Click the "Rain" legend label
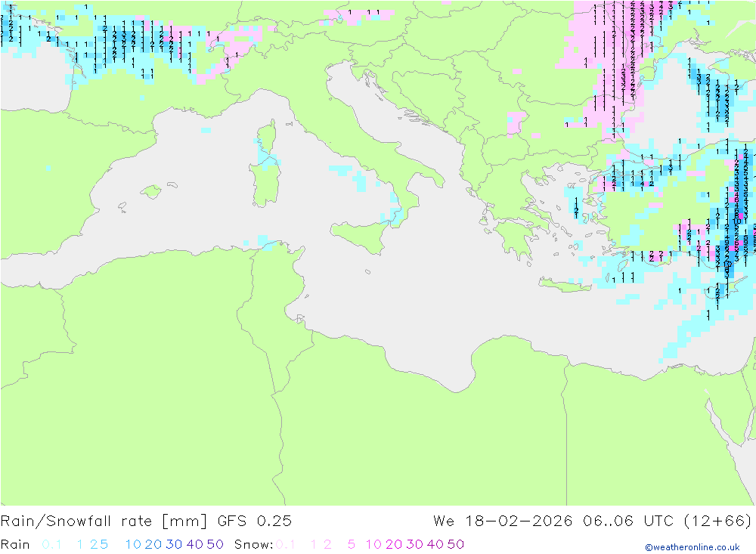The width and height of the screenshot is (756, 554). pos(15,544)
